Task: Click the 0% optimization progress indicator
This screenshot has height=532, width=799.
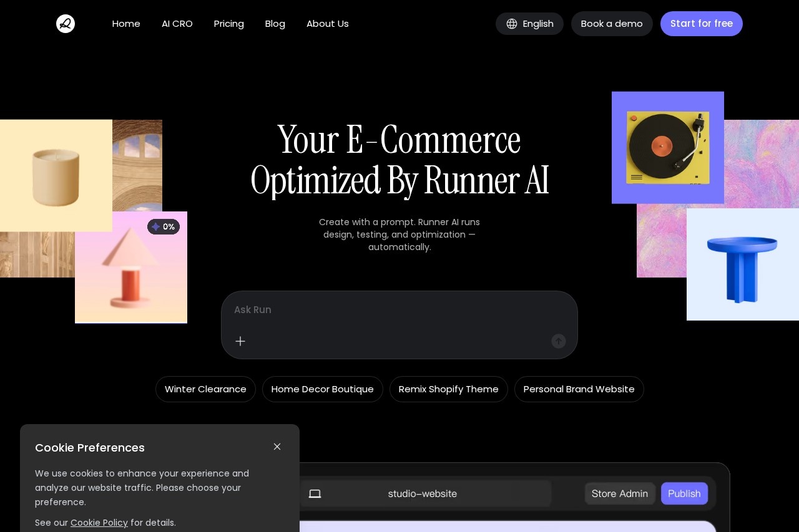Action: (164, 226)
